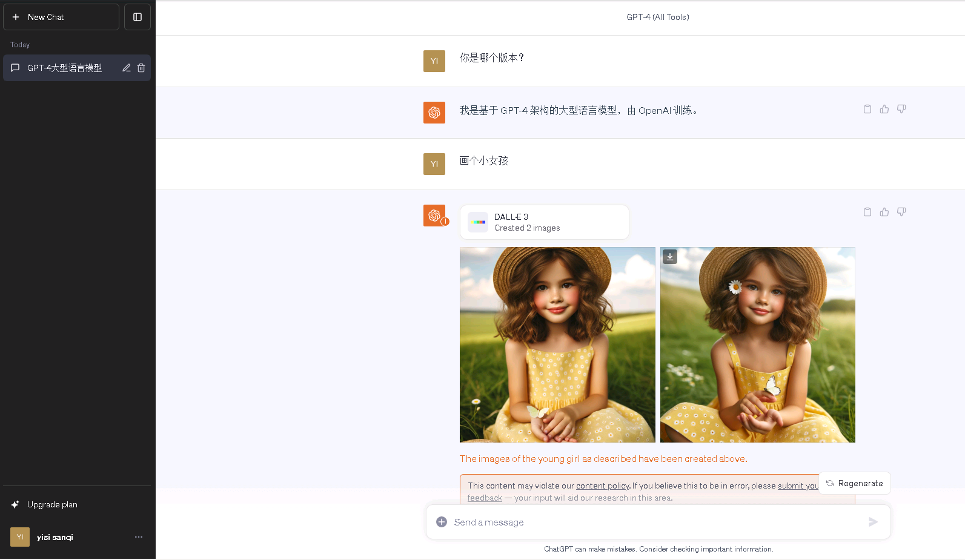
Task: Delete the GPT-4大型语言模型 chat with trash icon
Action: tap(141, 68)
